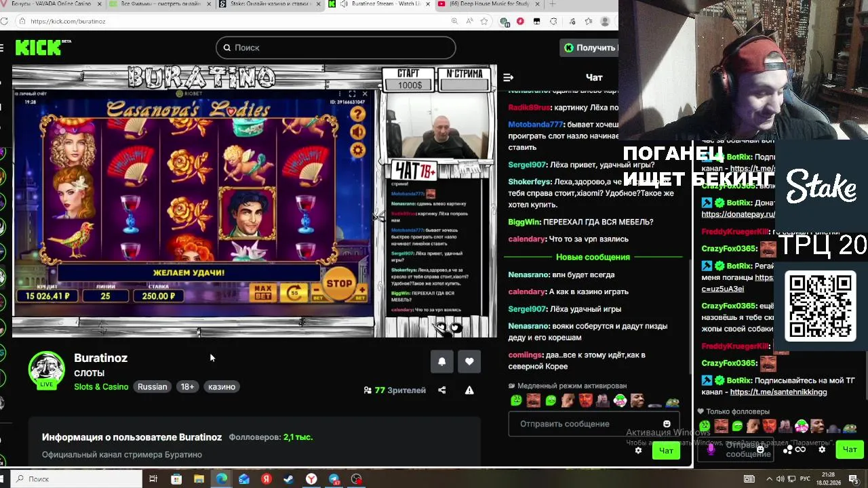Close the slot game window X
868x488 pixels.
click(365, 94)
